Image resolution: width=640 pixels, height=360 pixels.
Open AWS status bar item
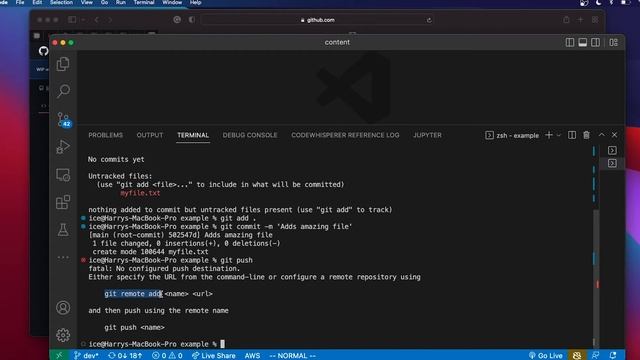click(x=252, y=356)
